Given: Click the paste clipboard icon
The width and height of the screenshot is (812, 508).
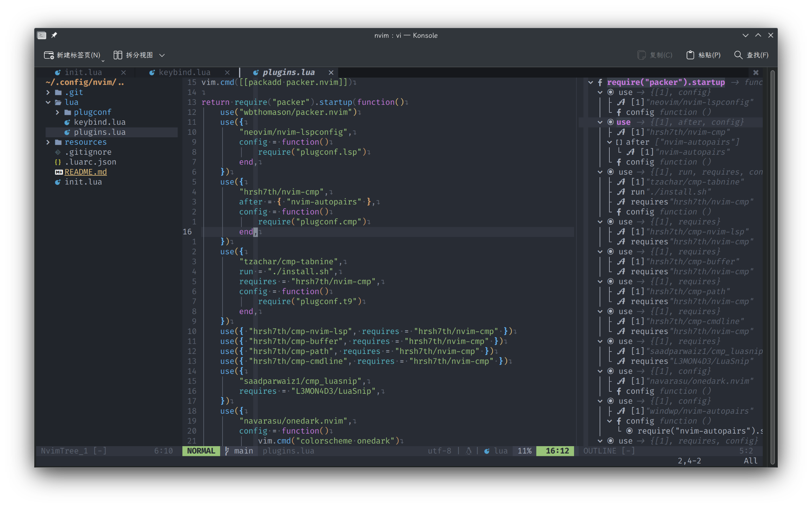Looking at the screenshot, I should 690,55.
